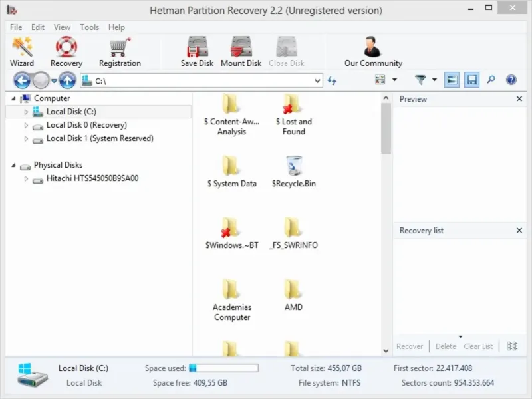The height and width of the screenshot is (399, 532).
Task: Launch the Wizard tool
Action: click(x=22, y=52)
